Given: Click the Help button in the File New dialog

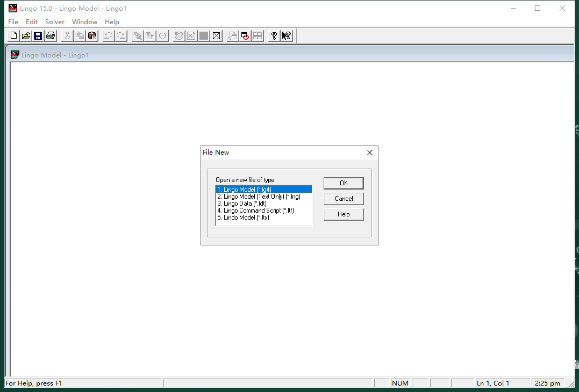Looking at the screenshot, I should click(x=344, y=214).
